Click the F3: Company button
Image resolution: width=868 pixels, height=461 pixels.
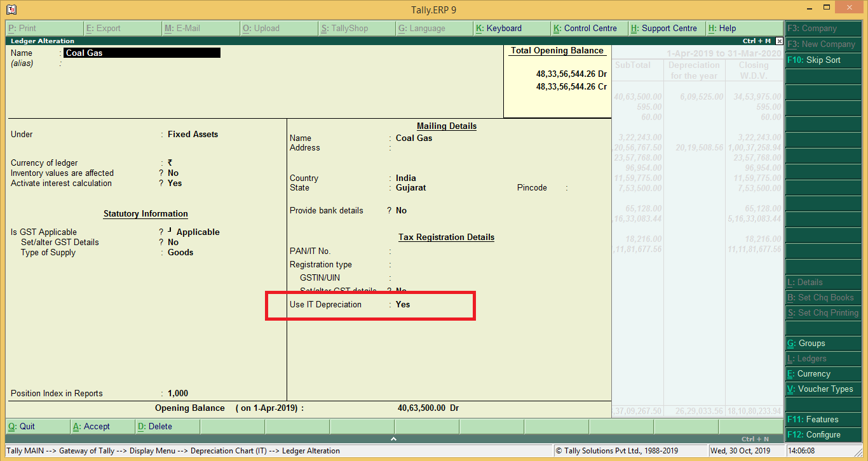coord(824,29)
